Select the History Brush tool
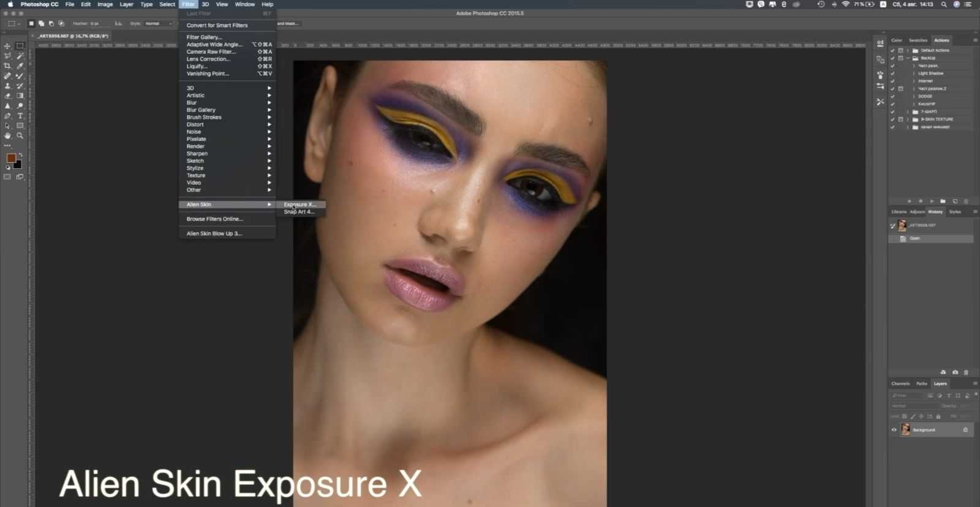 pos(20,86)
